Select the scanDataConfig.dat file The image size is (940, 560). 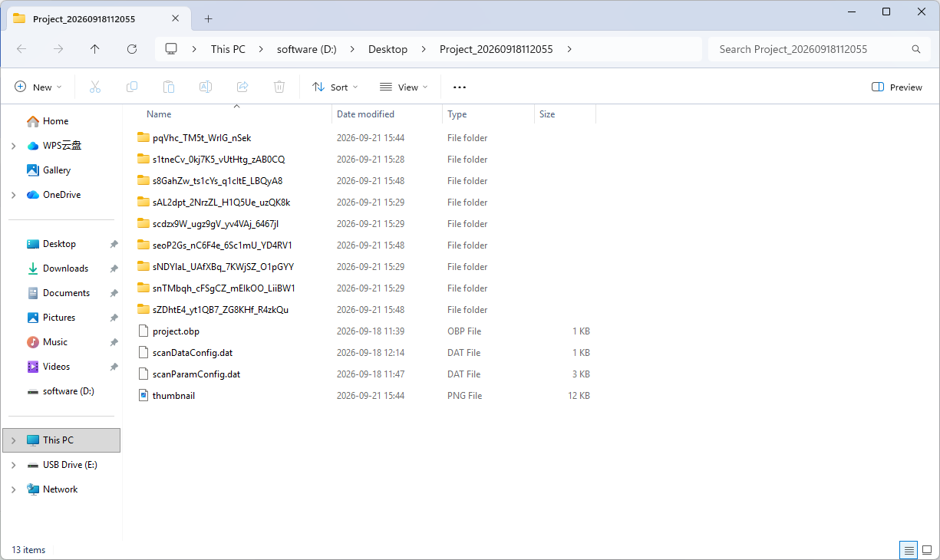(193, 353)
